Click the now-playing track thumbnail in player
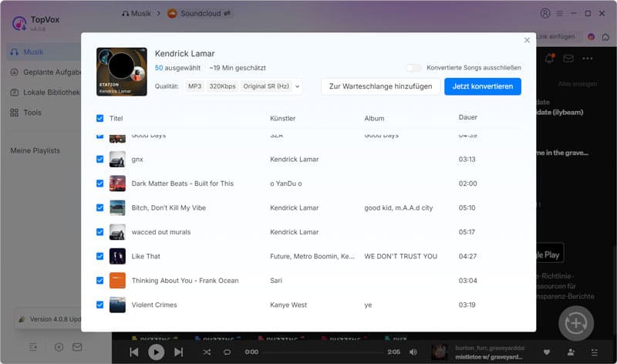Image resolution: width=617 pixels, height=364 pixels. [x=440, y=352]
